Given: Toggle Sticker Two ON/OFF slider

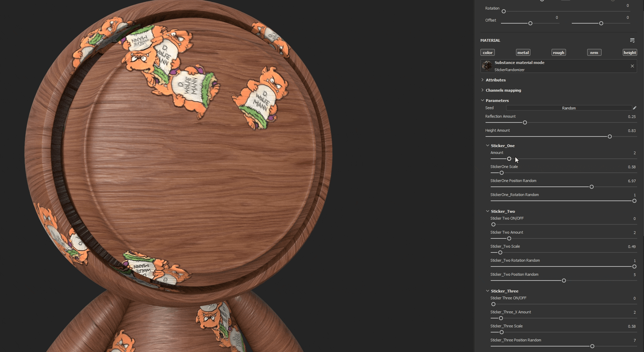Looking at the screenshot, I should click(x=493, y=224).
